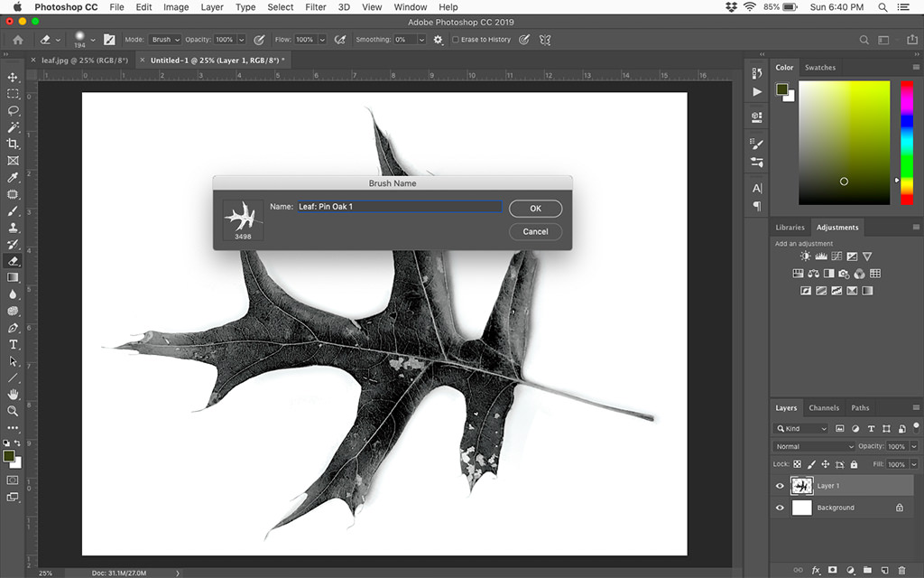The width and height of the screenshot is (924, 578).
Task: Open the brush preset picker arrow
Action: coord(93,40)
